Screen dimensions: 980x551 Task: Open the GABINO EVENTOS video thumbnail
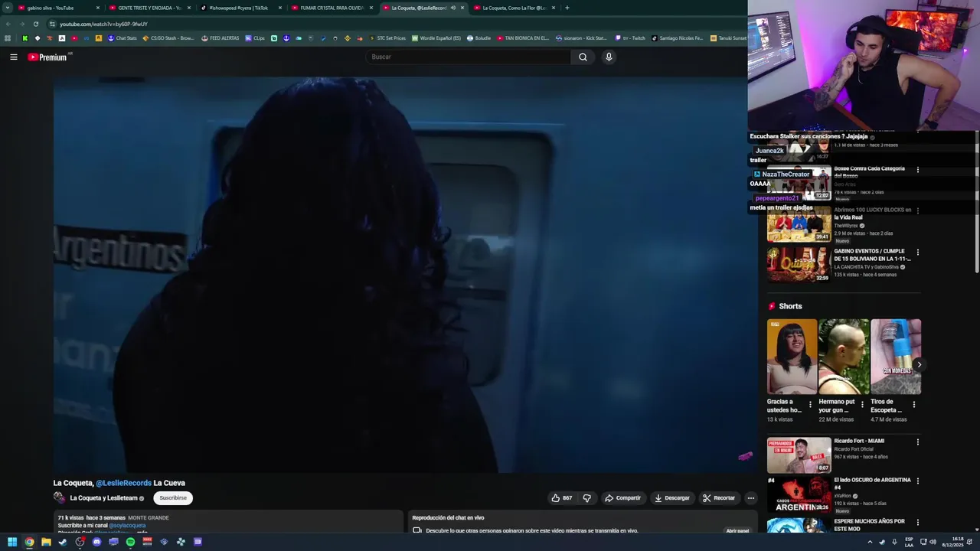coord(799,265)
